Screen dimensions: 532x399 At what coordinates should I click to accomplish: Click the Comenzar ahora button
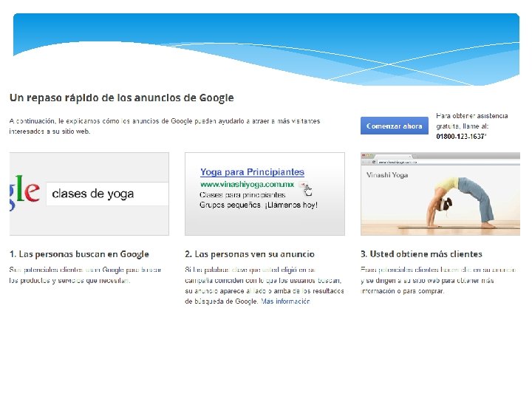[395, 126]
